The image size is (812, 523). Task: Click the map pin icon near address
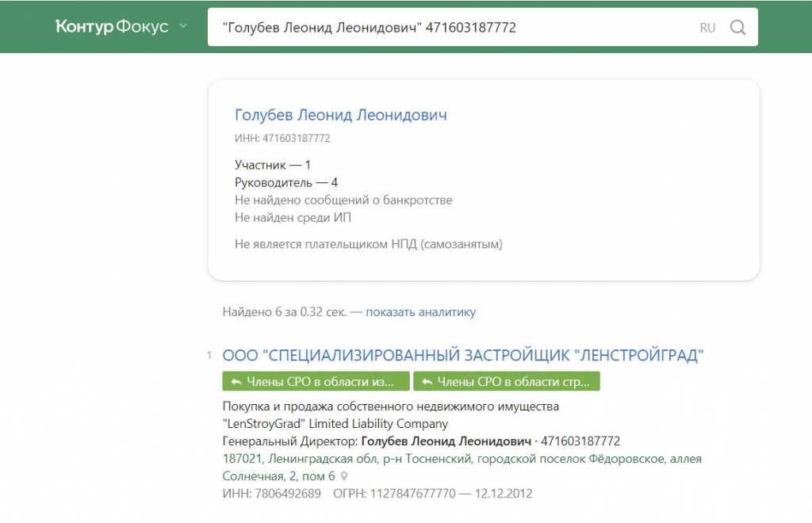344,476
